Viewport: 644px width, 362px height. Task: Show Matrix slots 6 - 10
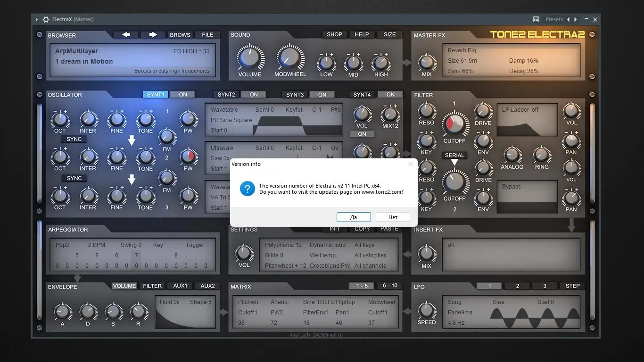(390, 286)
